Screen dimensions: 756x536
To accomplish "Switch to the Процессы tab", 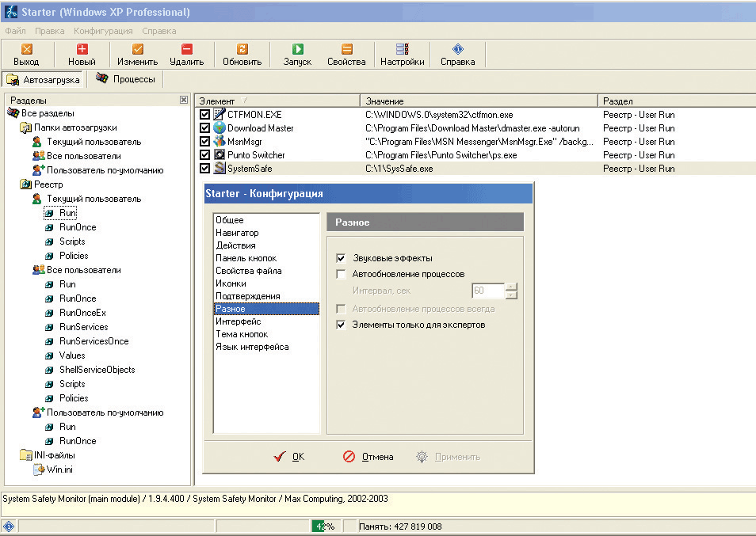I will pos(125,79).
